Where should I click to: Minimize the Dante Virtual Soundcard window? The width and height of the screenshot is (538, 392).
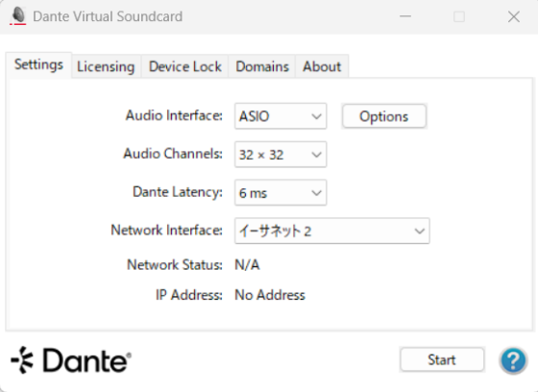(405, 16)
